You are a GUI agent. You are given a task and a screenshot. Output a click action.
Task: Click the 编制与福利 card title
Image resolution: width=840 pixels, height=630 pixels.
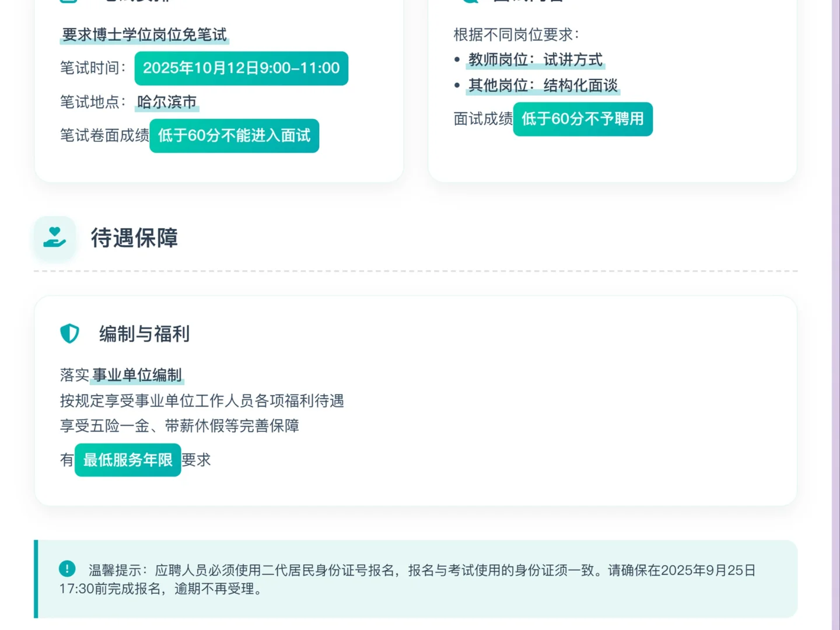pos(144,334)
